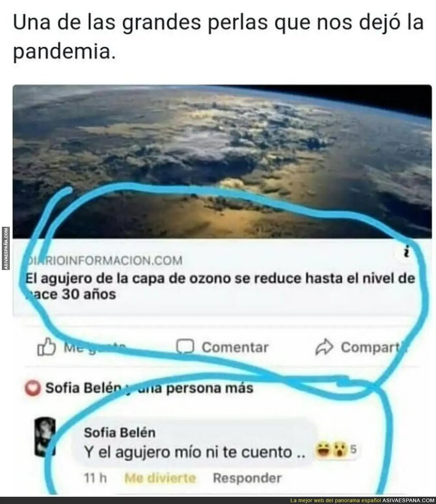Viewport: 436px width, 504px height.
Task: Click the ASIVAESPANA.COM footer watermark link
Action: 403,500
